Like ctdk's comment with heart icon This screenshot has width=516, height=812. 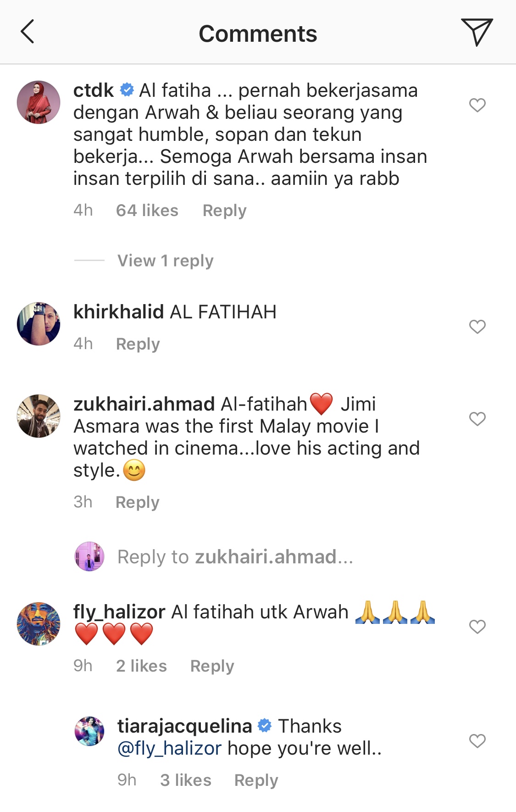(x=477, y=105)
